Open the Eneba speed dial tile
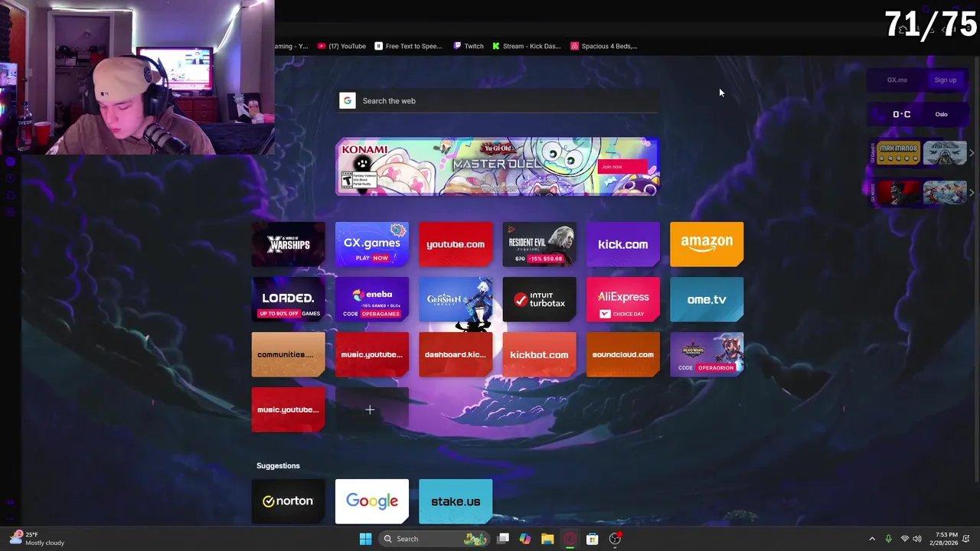 [371, 299]
